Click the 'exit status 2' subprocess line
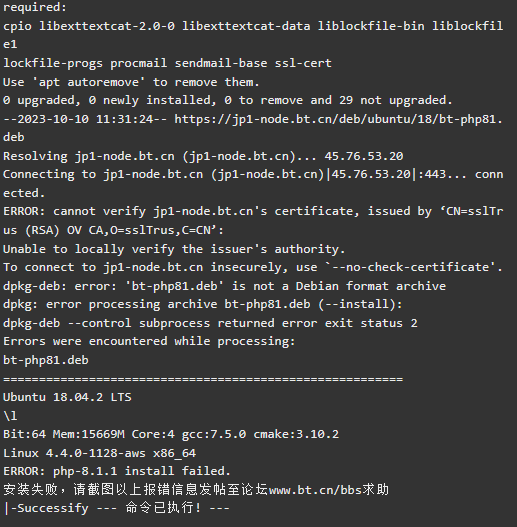The height and width of the screenshot is (527, 517). (x=210, y=323)
